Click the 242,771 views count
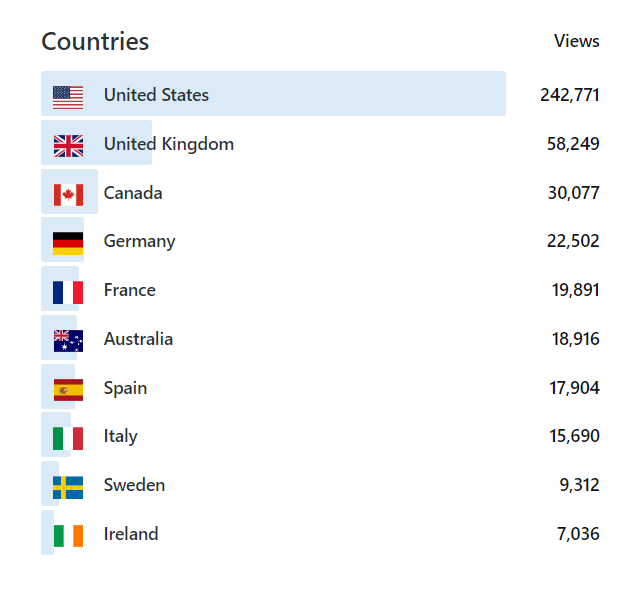This screenshot has height=601, width=622. click(569, 95)
